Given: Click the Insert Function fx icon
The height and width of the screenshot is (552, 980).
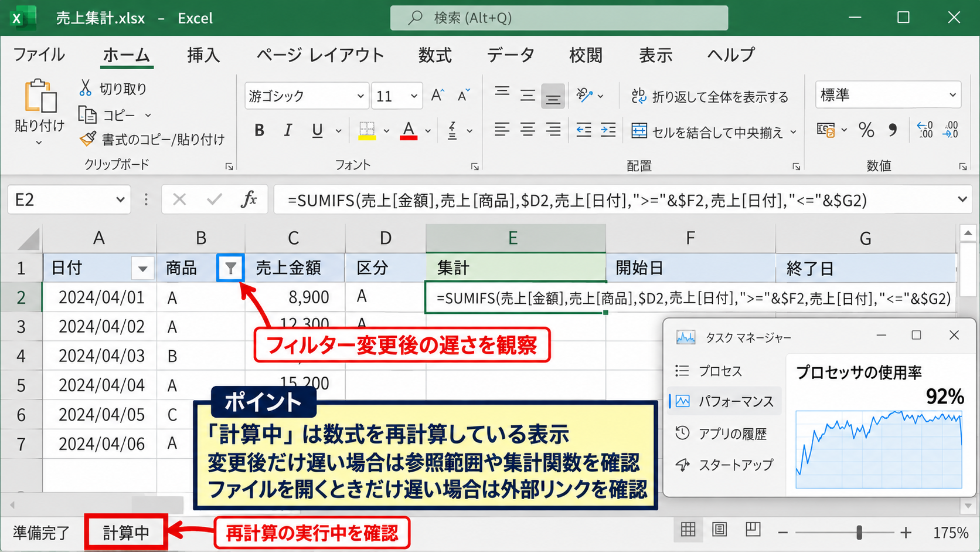Looking at the screenshot, I should (x=249, y=199).
